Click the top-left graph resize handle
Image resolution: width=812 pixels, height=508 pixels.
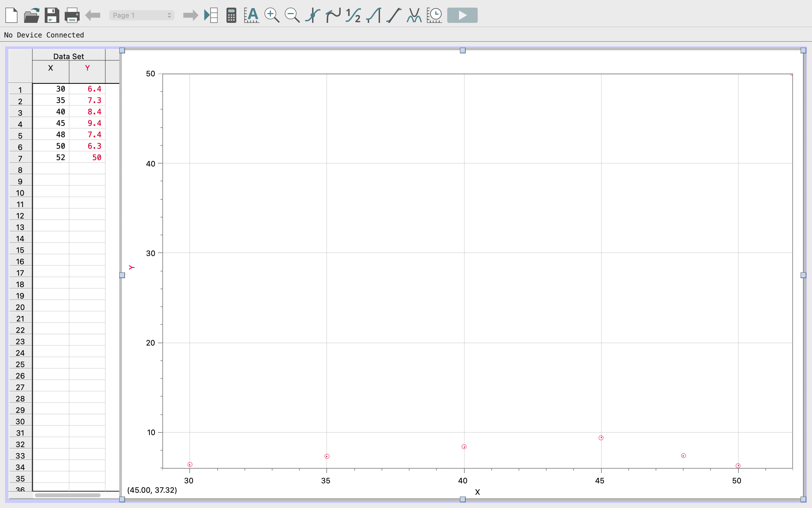pos(122,50)
